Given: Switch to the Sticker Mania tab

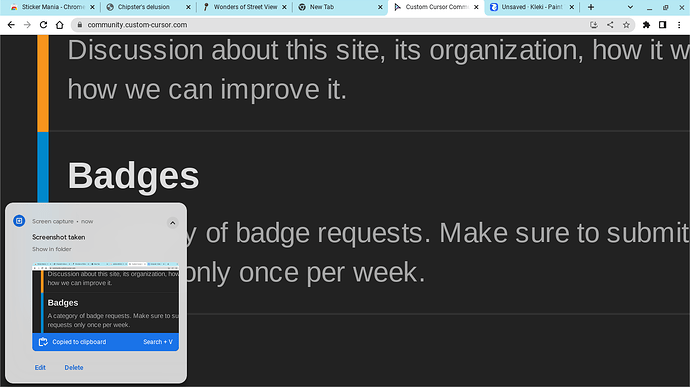Looking at the screenshot, I should tap(52, 7).
